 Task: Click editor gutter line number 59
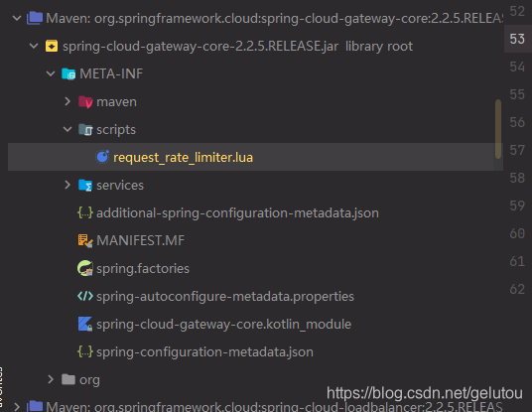tap(517, 206)
